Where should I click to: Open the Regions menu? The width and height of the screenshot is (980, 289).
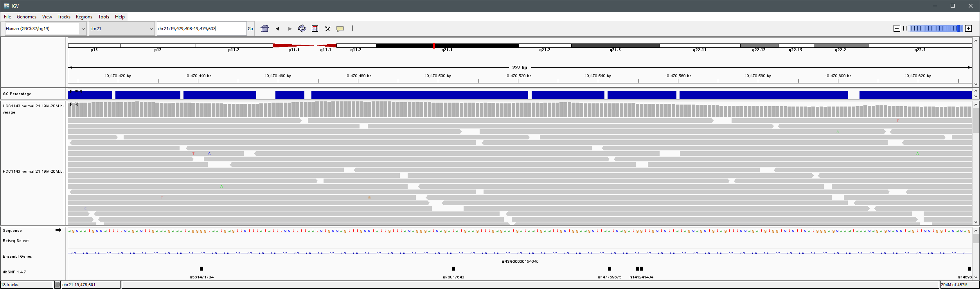tap(84, 17)
